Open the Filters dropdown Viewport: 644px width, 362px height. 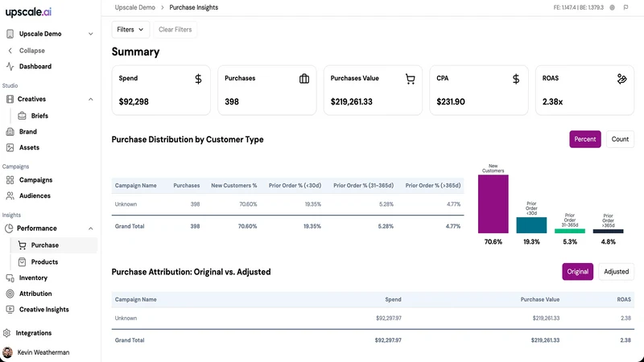(130, 30)
